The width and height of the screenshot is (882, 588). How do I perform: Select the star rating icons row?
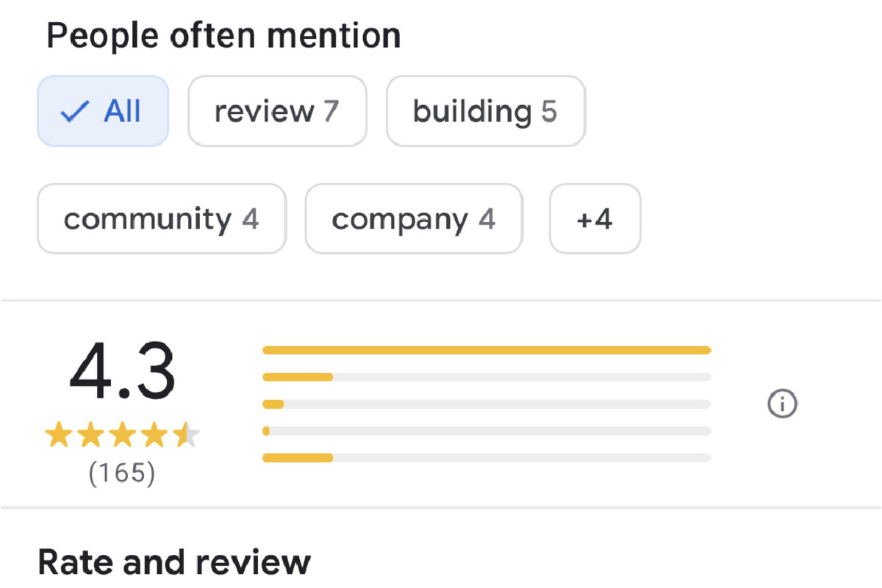click(x=122, y=435)
